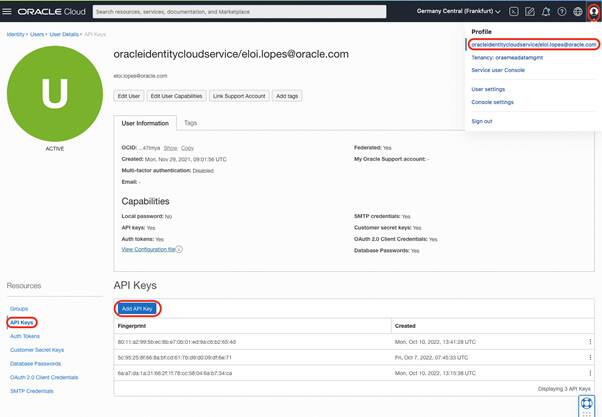
Task: Open OAuth 2.0 Client Credentials in Resources
Action: click(44, 377)
